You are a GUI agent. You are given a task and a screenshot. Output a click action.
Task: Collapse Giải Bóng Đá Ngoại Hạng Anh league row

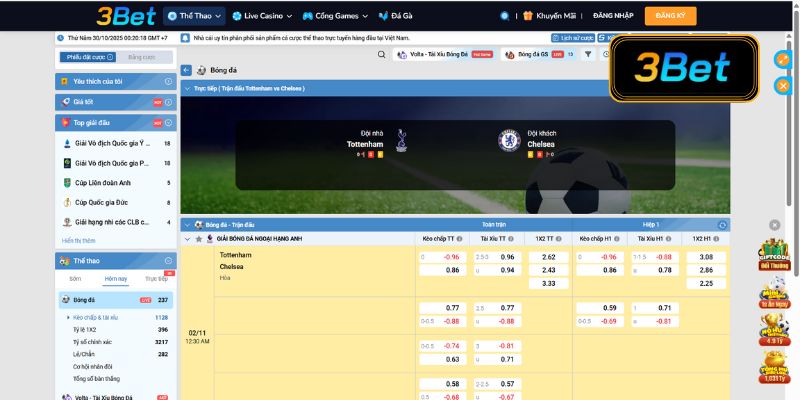tap(187, 239)
